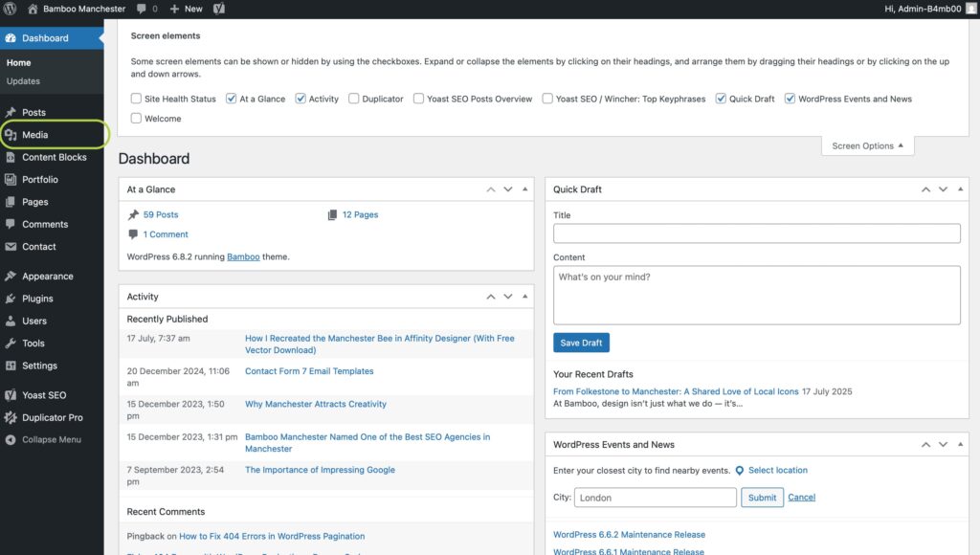Image resolution: width=980 pixels, height=555 pixels.
Task: Open the comments bubble in admin bar
Action: coord(142,9)
